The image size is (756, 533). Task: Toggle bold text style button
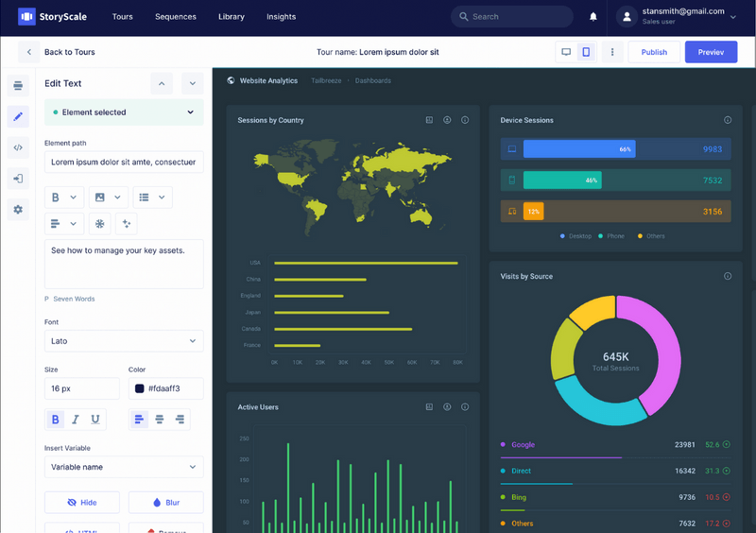56,420
